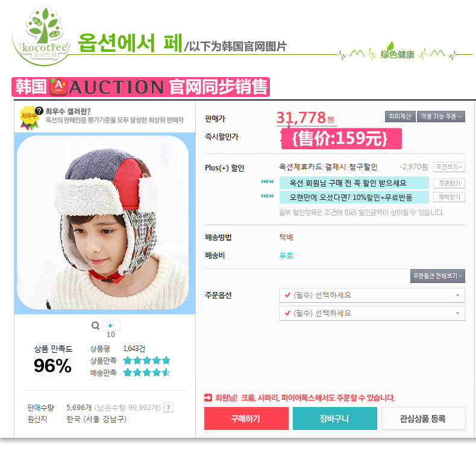Viewport: 476px width, 460px height.
Task: Expand the 조건보기 conditions dropdown
Action: (x=449, y=167)
